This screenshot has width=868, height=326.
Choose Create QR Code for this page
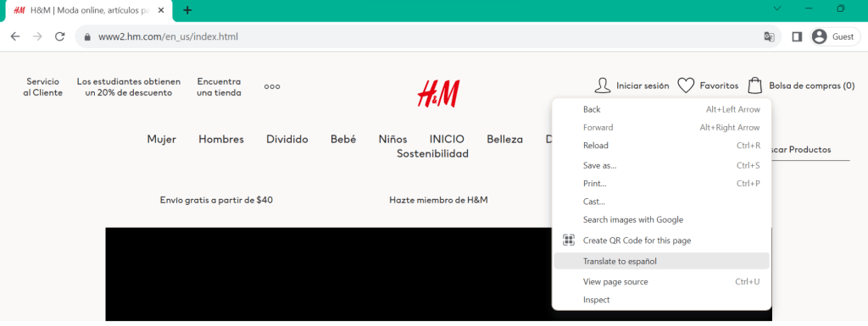(x=661, y=240)
